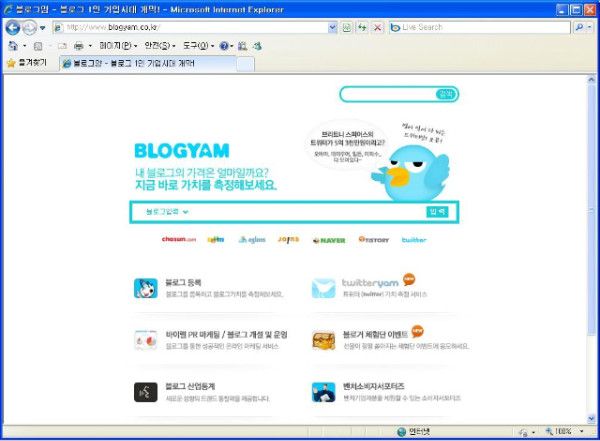The height and width of the screenshot is (441, 600).
Task: Click the twitter logo link
Action: (414, 240)
